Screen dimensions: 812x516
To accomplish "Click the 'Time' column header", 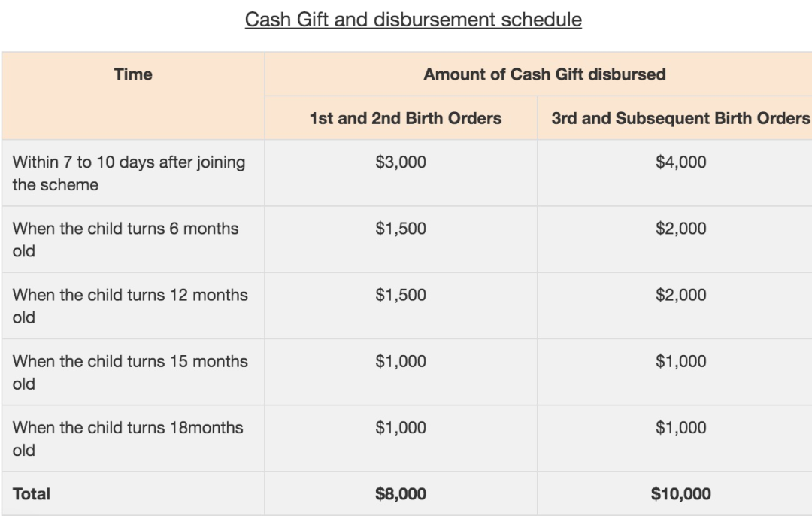I will click(x=133, y=74).
